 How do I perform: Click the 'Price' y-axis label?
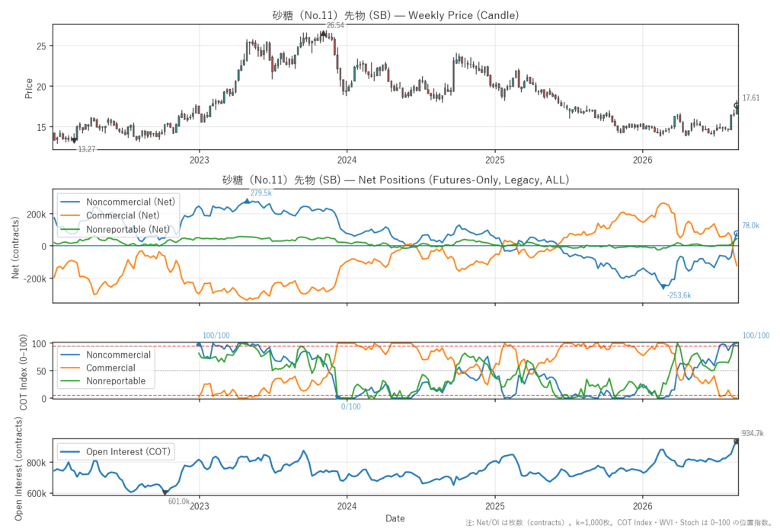coord(29,88)
